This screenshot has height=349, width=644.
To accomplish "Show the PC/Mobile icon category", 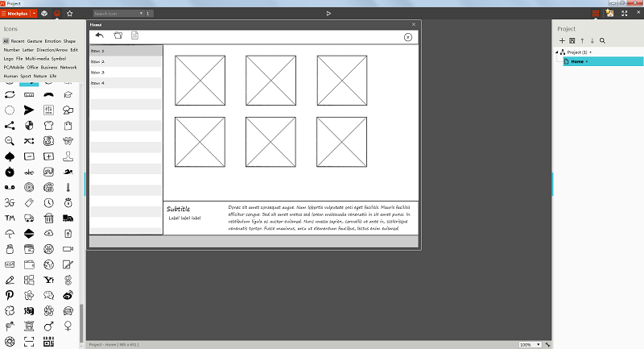I will pos(14,67).
